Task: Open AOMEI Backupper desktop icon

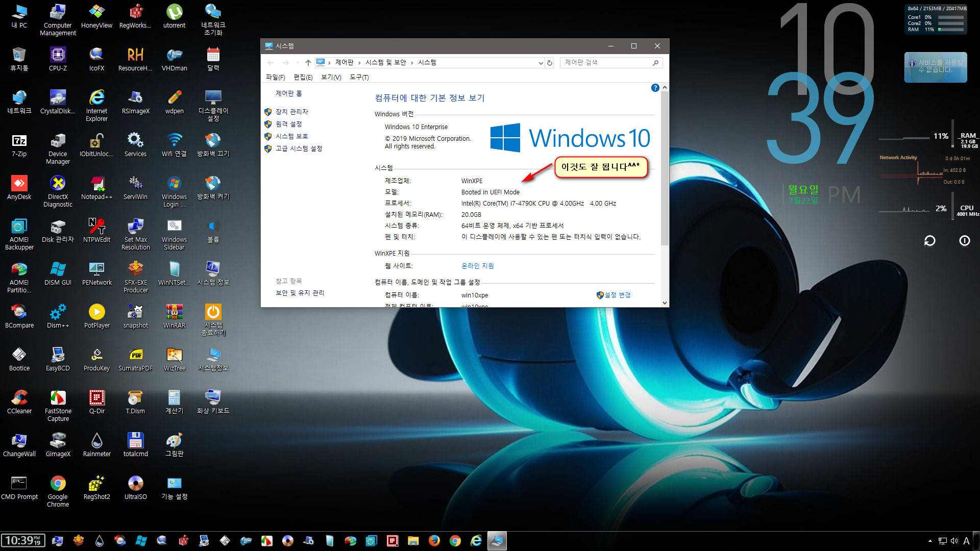Action: point(19,234)
